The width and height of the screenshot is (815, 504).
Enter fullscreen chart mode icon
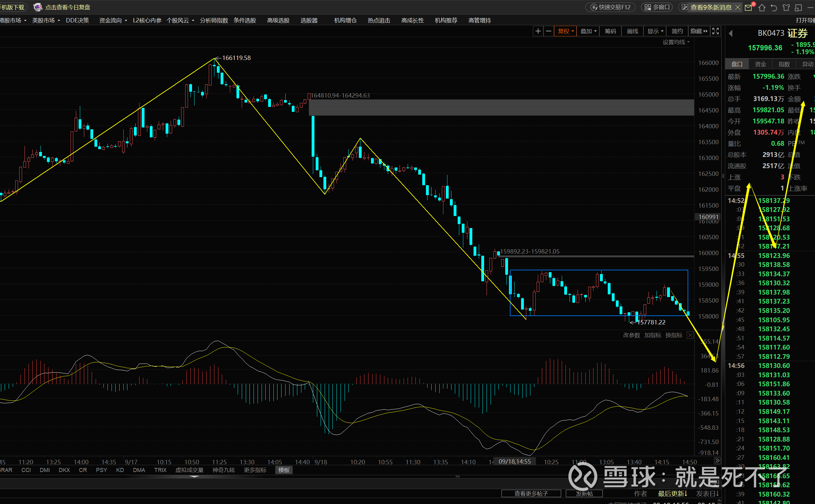(715, 31)
